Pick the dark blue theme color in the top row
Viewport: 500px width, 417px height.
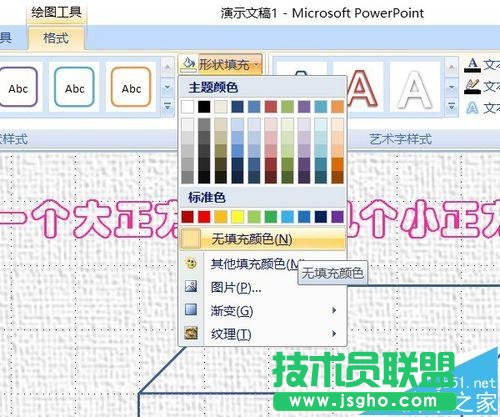point(238,107)
